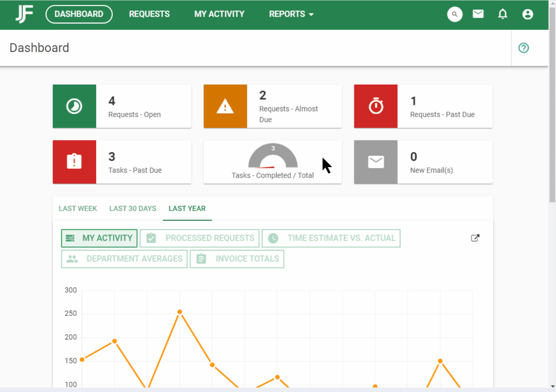Screen dimensions: 556x392
Task: Click red stopwatch icon for Past Due requests
Action: point(376,106)
